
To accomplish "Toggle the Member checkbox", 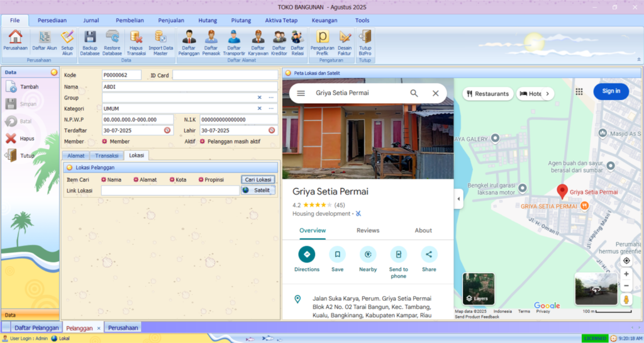I will pos(104,142).
